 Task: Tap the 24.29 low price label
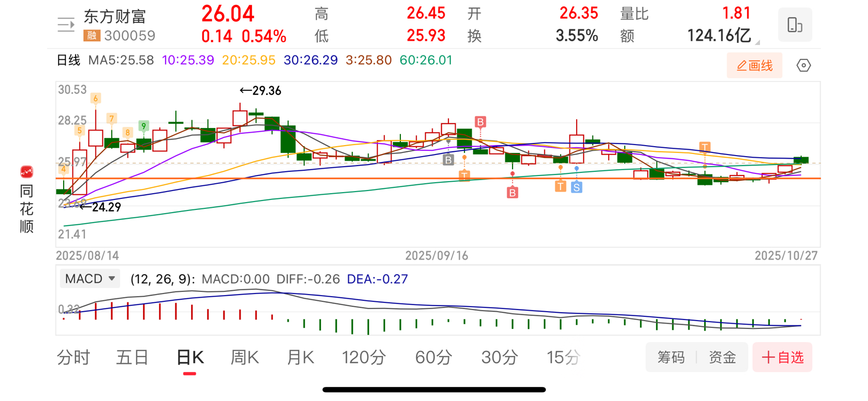point(100,207)
